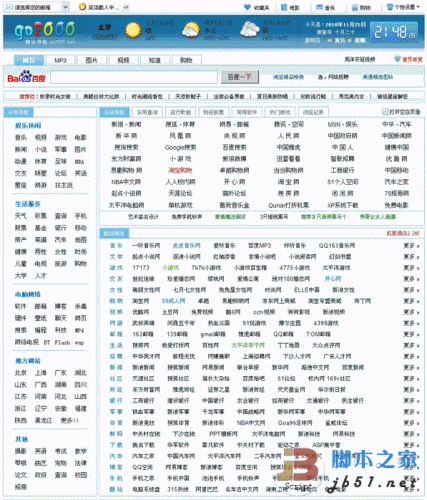Viewport: 427px width, 500px height.
Task: Click the 音乐 icon in top bar
Action: click(x=319, y=7)
